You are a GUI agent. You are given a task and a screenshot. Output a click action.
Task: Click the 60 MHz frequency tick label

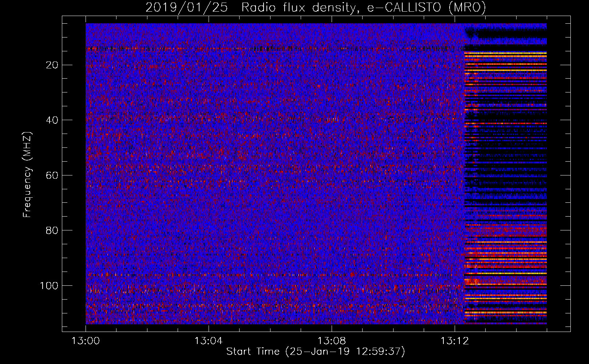click(x=52, y=175)
